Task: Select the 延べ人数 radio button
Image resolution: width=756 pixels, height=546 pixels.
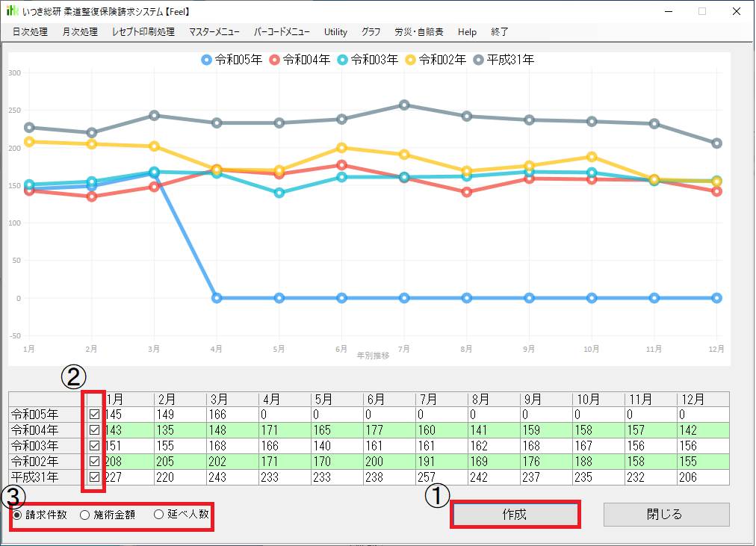Action: [158, 515]
